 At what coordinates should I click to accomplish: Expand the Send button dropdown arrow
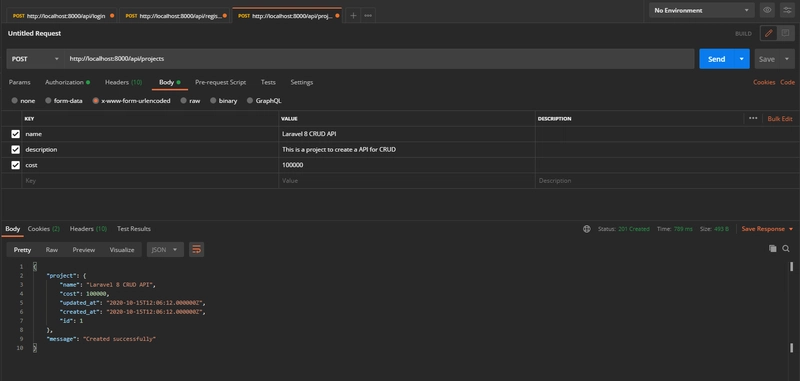click(x=741, y=59)
